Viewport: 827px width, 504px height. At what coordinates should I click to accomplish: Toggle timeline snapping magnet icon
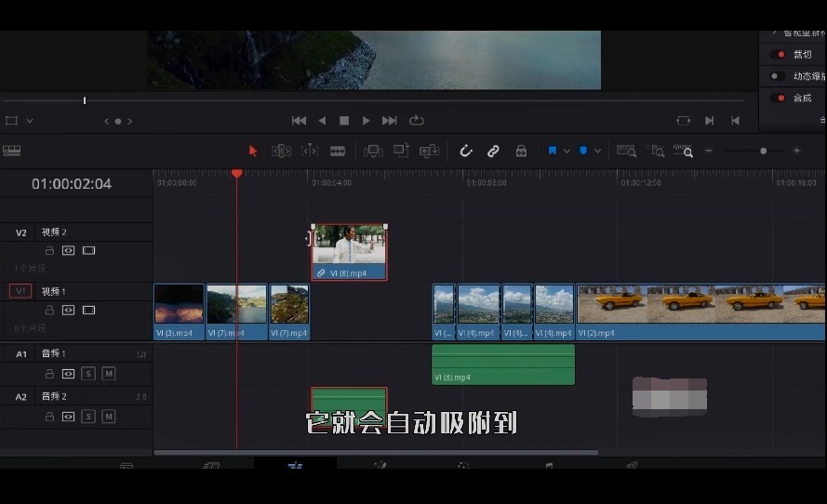point(466,152)
